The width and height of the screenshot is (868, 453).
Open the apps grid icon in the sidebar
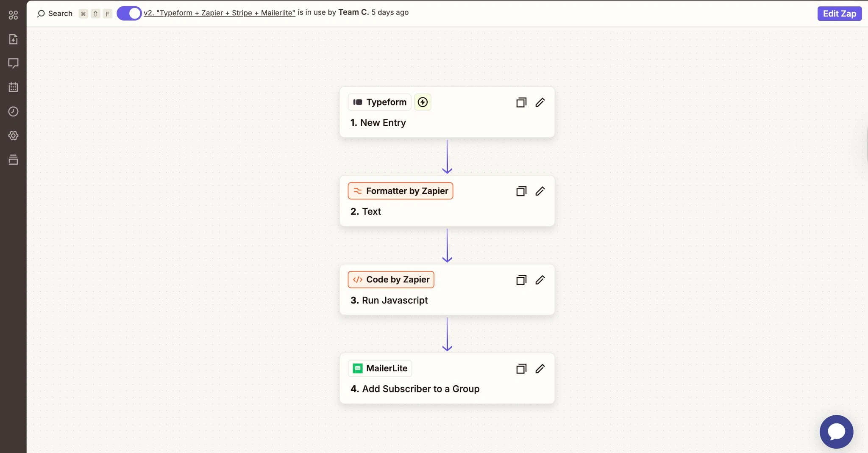(x=13, y=15)
